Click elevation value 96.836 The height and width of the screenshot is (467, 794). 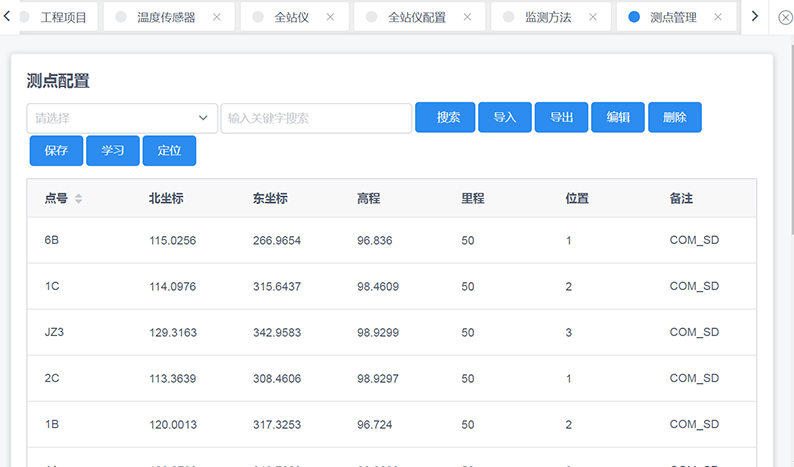pos(375,241)
